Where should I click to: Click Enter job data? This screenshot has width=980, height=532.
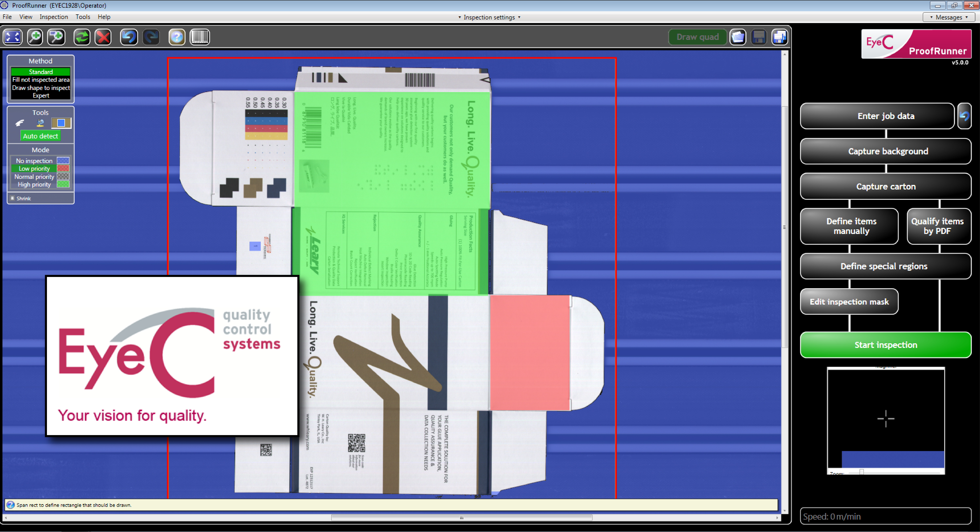(877, 116)
